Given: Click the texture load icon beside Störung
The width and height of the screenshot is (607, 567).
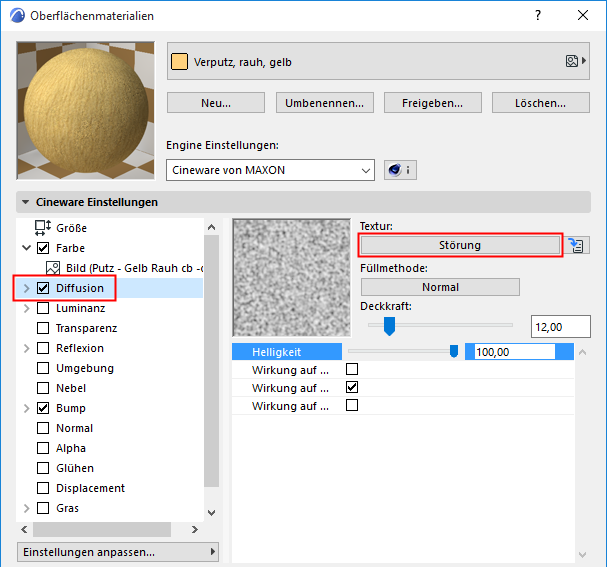Looking at the screenshot, I should click(x=576, y=245).
